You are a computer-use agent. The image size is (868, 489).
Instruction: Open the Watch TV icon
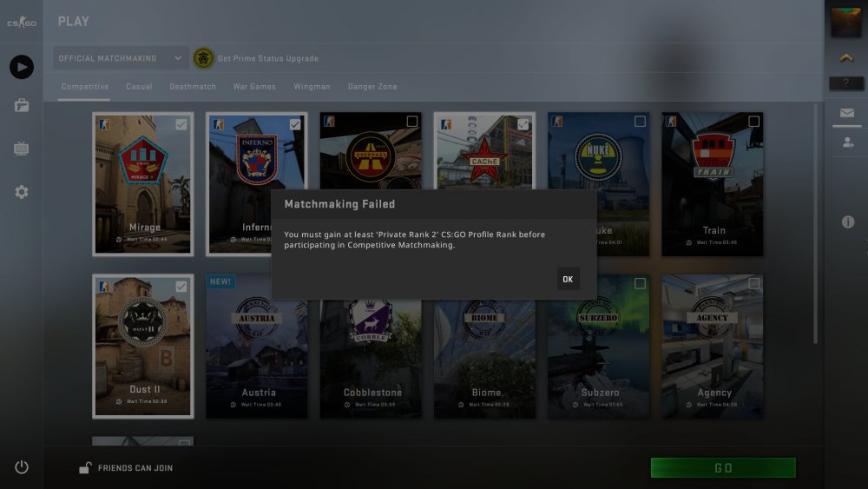(22, 149)
